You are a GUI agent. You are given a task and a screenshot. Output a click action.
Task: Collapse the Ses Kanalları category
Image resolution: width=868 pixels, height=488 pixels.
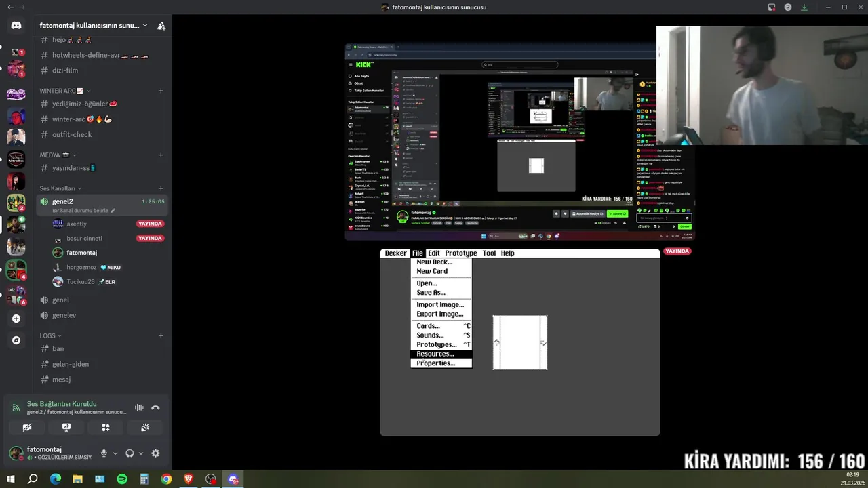coord(60,188)
